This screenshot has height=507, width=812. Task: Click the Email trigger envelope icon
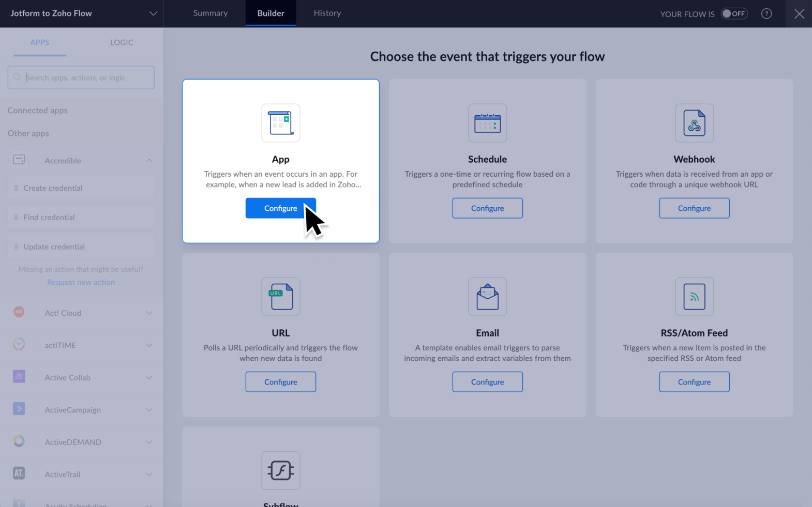tap(488, 297)
